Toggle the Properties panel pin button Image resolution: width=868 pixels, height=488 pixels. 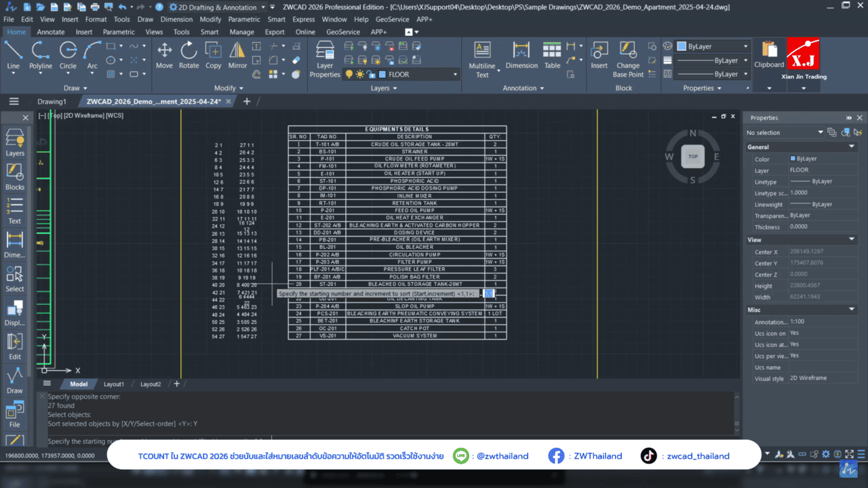pos(849,118)
